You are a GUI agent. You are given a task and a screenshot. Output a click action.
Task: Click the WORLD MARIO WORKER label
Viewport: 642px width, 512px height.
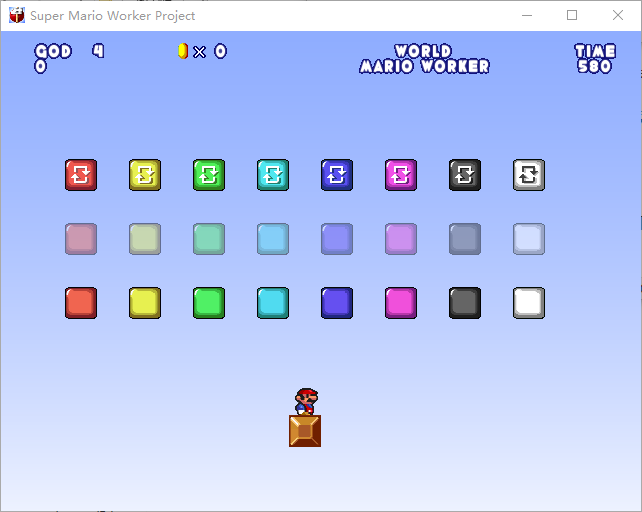click(424, 59)
